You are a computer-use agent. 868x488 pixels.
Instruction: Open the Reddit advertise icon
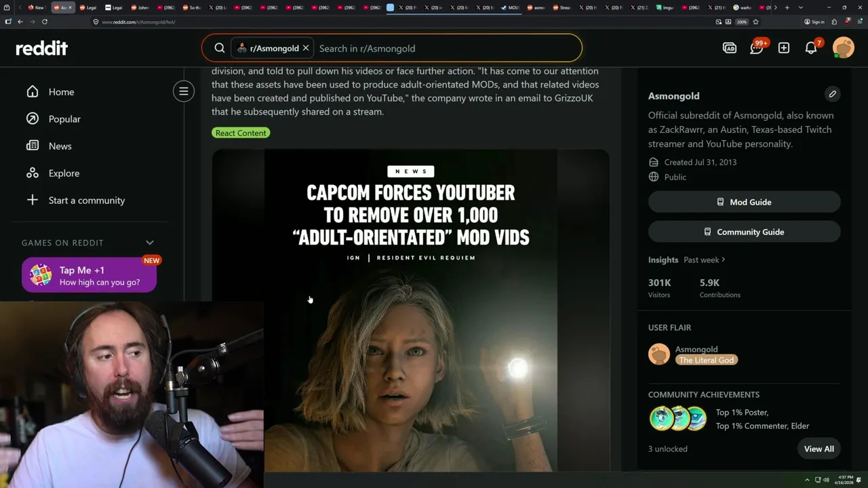[730, 48]
